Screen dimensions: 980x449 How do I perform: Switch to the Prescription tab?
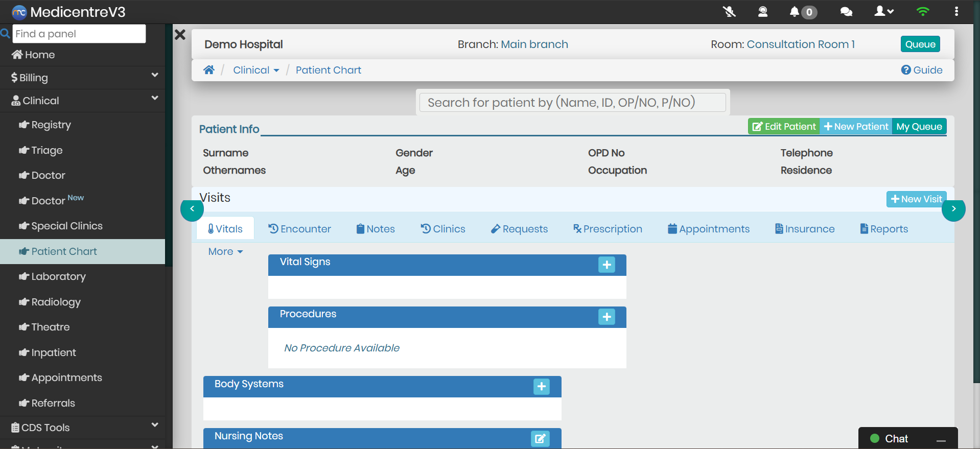pyautogui.click(x=608, y=229)
